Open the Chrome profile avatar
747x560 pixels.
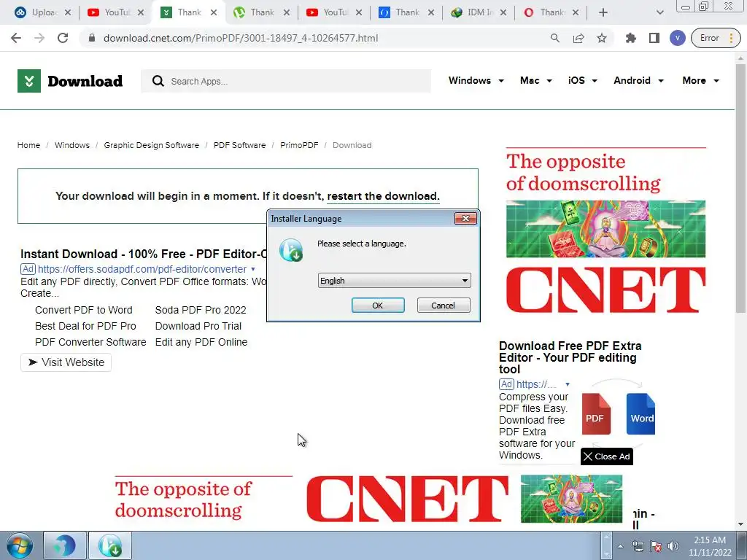[x=677, y=38]
